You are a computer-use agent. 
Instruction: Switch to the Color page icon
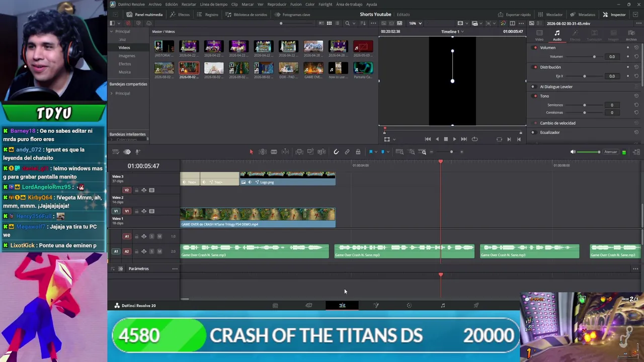point(409,305)
